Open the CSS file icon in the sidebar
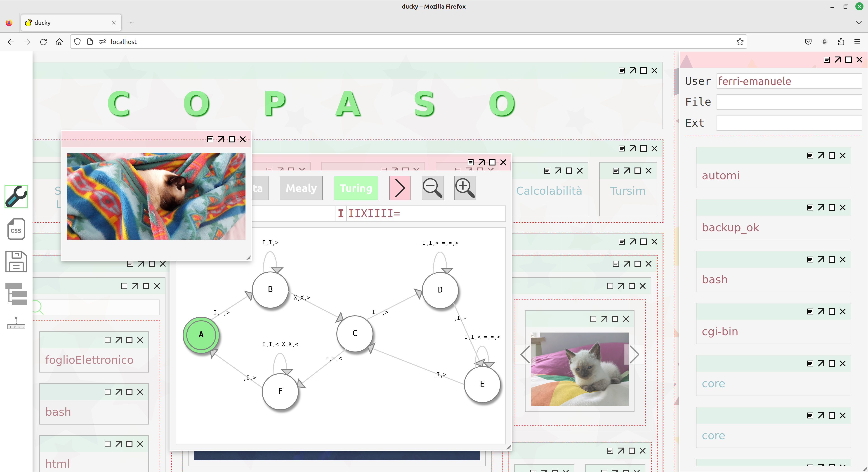 pyautogui.click(x=16, y=229)
